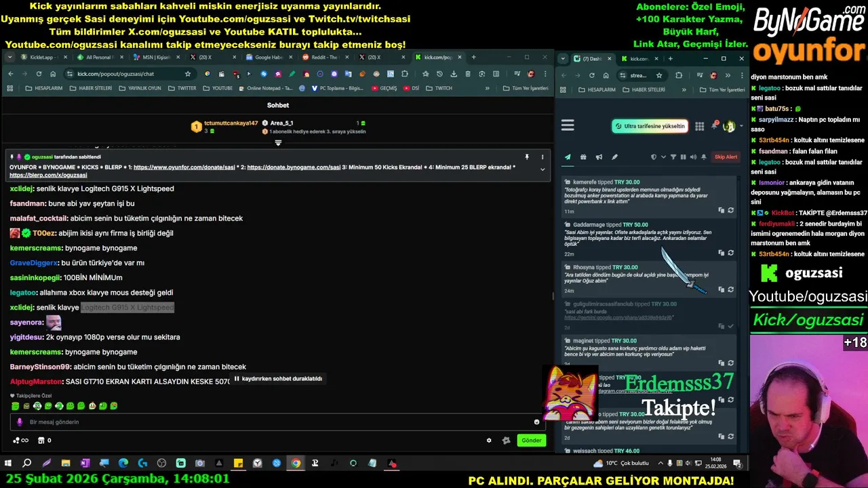
Task: Open the HESAPLARIM bookmark folder in left browser
Action: click(43, 88)
